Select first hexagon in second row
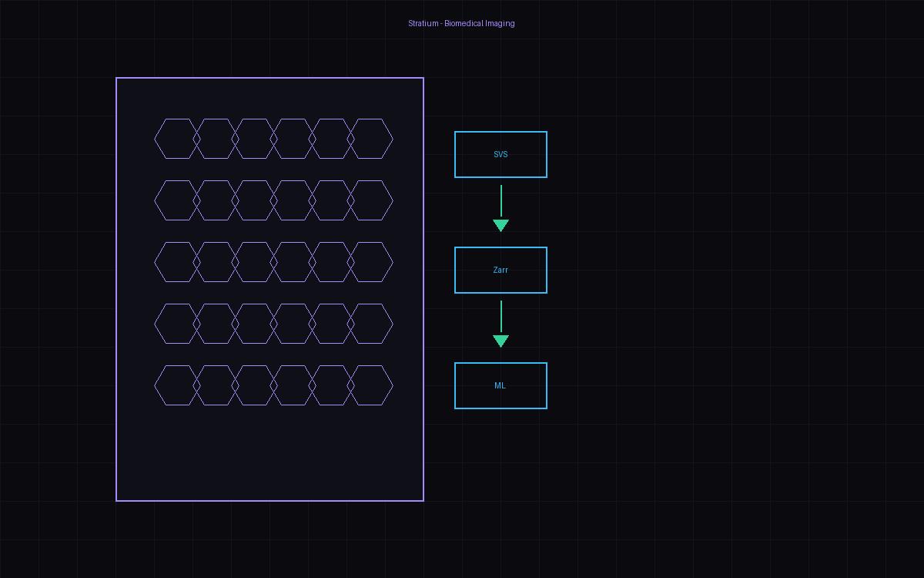 (x=176, y=200)
